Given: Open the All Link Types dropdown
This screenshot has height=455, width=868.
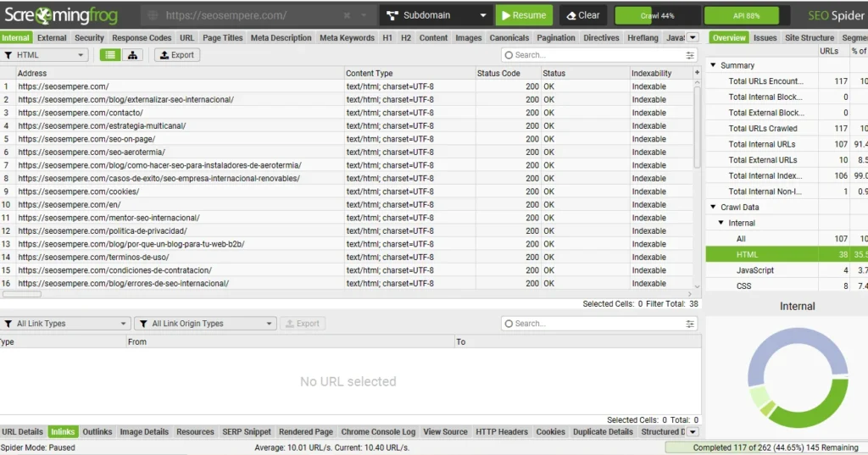Looking at the screenshot, I should [65, 324].
